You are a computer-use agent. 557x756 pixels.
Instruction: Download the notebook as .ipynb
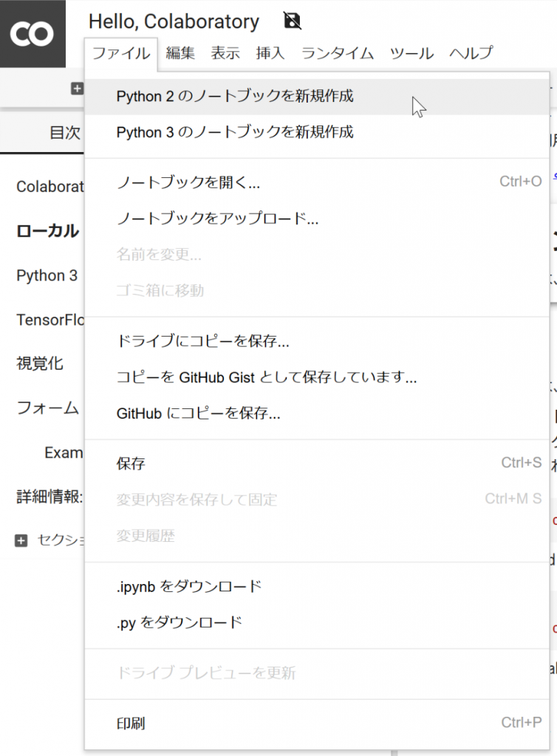coord(189,586)
